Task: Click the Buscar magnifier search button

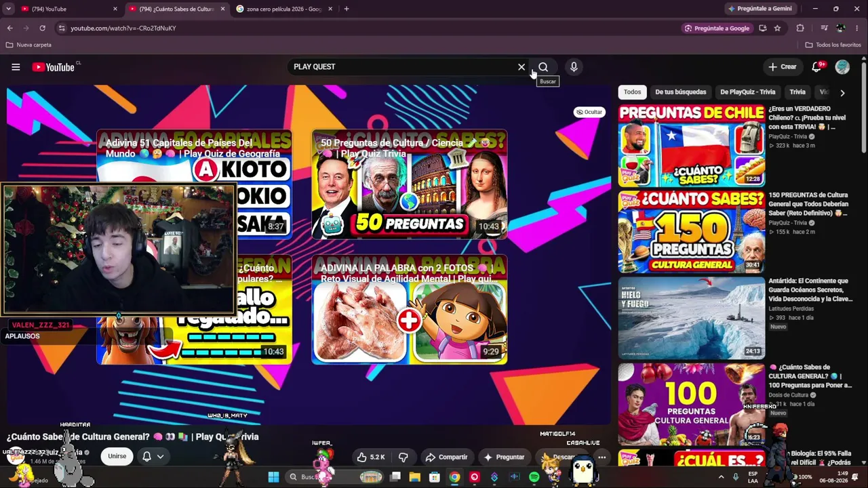Action: click(543, 66)
